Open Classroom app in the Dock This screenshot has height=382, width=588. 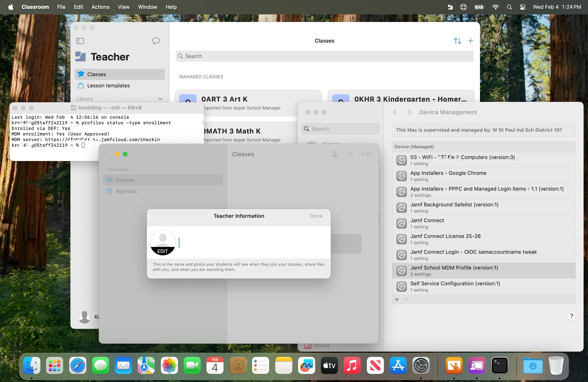(454, 365)
